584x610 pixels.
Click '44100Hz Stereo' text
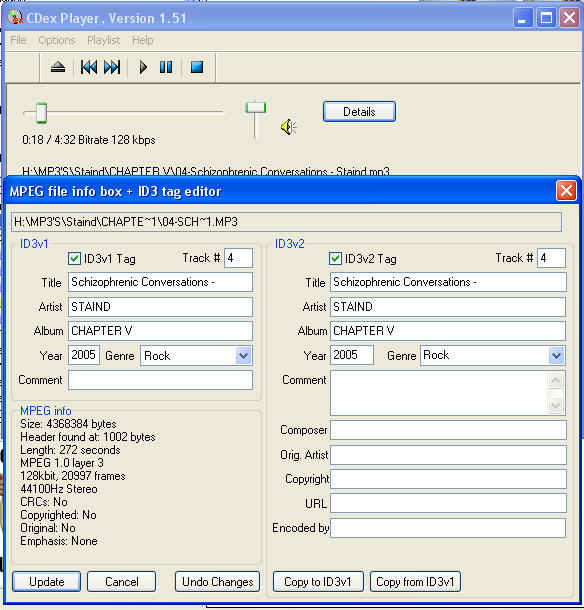point(59,489)
